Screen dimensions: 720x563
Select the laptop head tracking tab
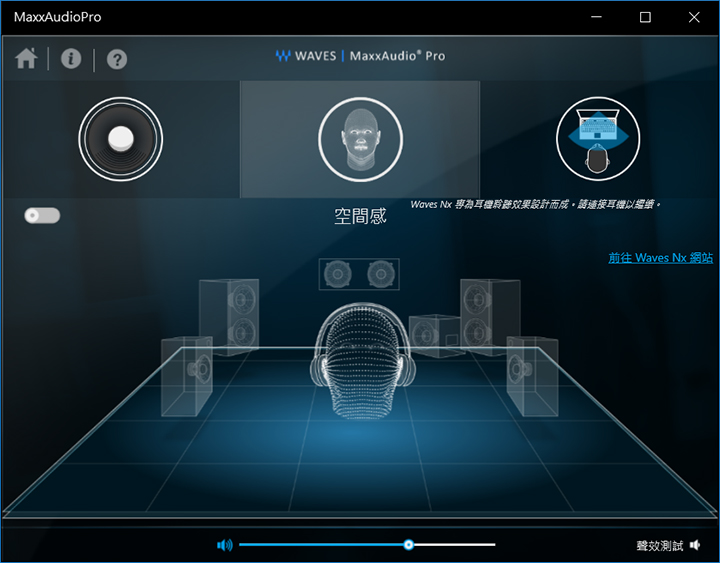pos(598,139)
